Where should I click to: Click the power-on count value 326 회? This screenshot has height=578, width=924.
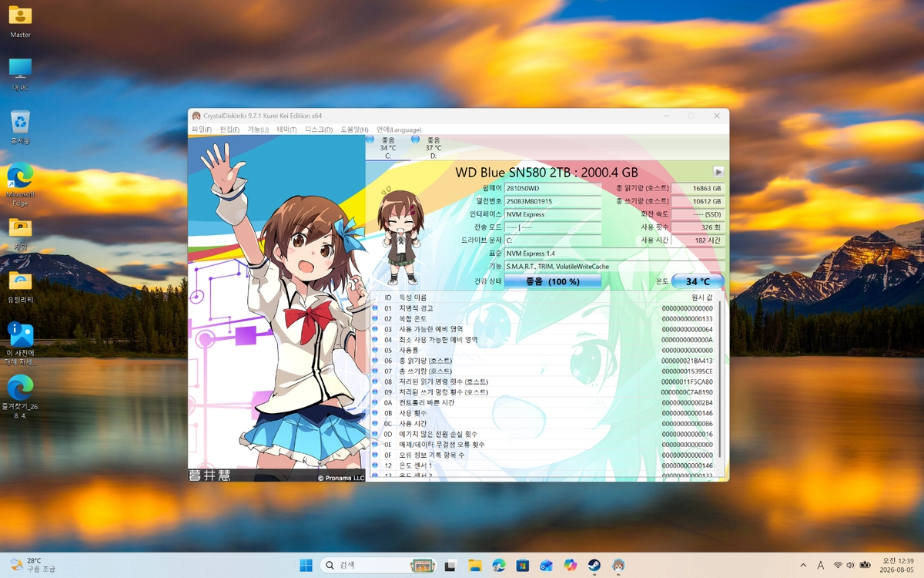tap(698, 227)
